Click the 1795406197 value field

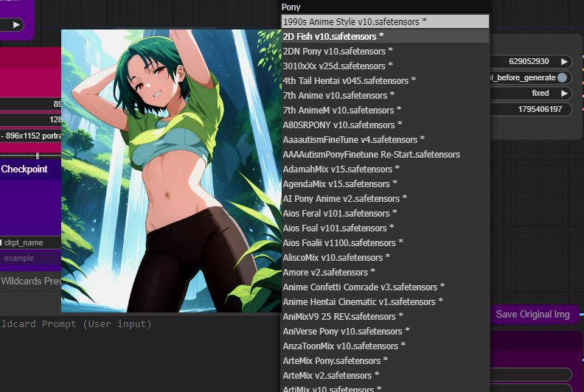[x=531, y=109]
